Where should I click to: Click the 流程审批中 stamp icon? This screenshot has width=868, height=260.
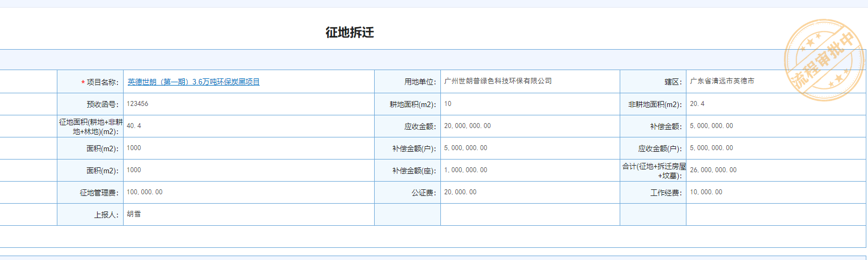[x=824, y=60]
